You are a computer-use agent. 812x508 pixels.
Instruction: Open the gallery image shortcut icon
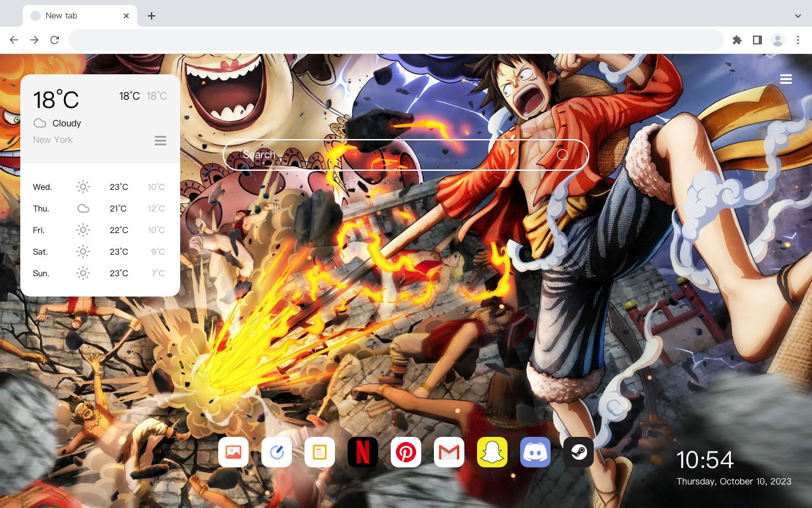pyautogui.click(x=233, y=452)
